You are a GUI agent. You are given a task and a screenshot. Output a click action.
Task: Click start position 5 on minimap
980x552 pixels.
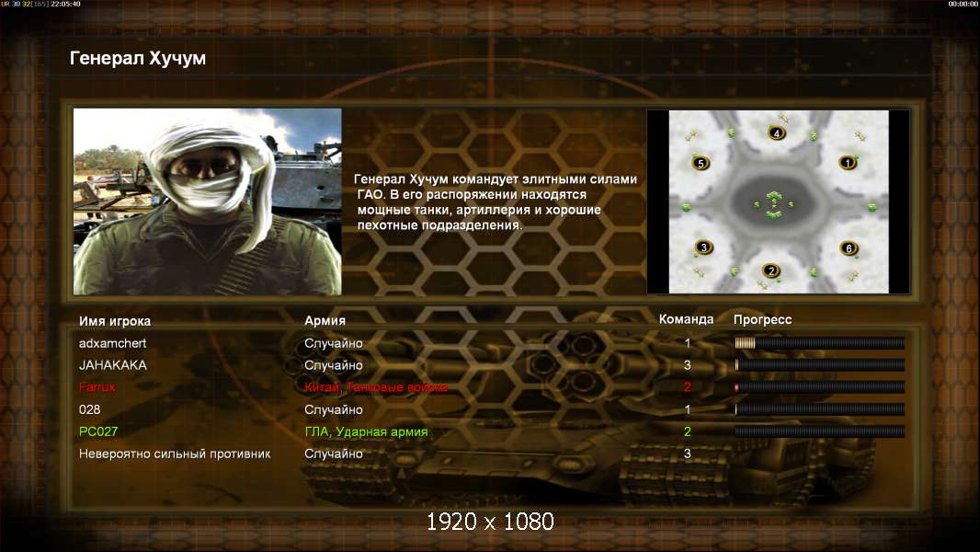(x=701, y=164)
